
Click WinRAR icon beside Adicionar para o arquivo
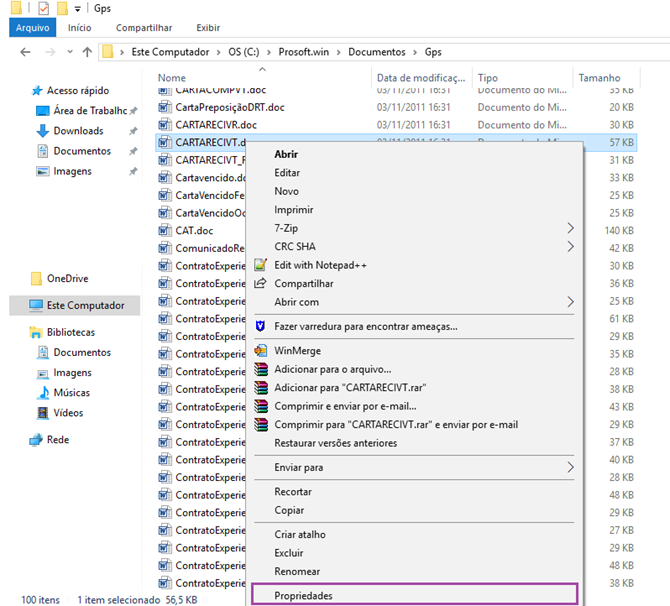[x=261, y=369]
